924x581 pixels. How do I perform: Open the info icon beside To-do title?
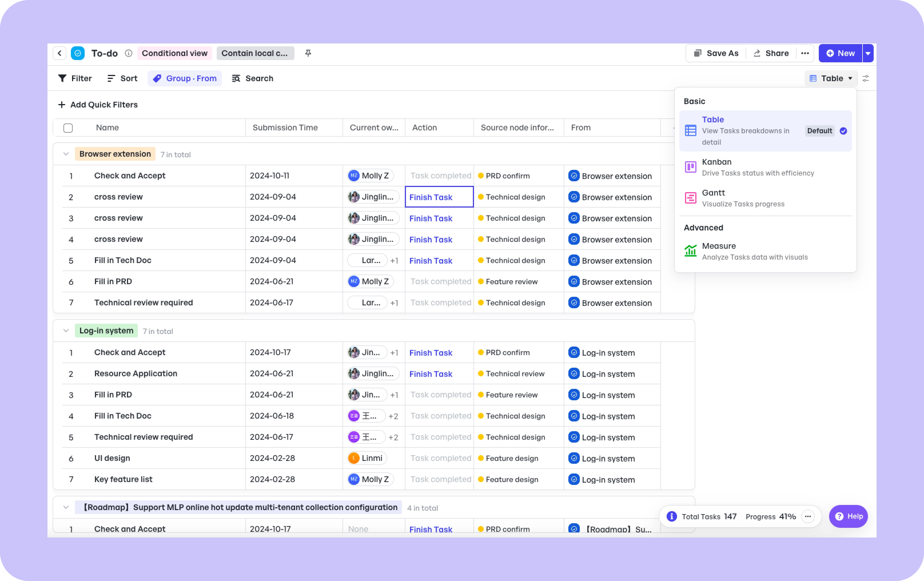(129, 53)
